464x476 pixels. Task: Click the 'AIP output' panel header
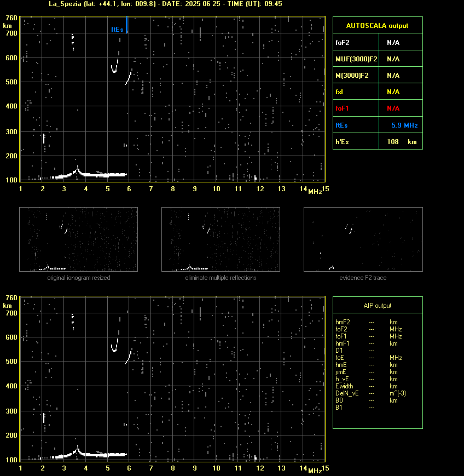tap(377, 306)
